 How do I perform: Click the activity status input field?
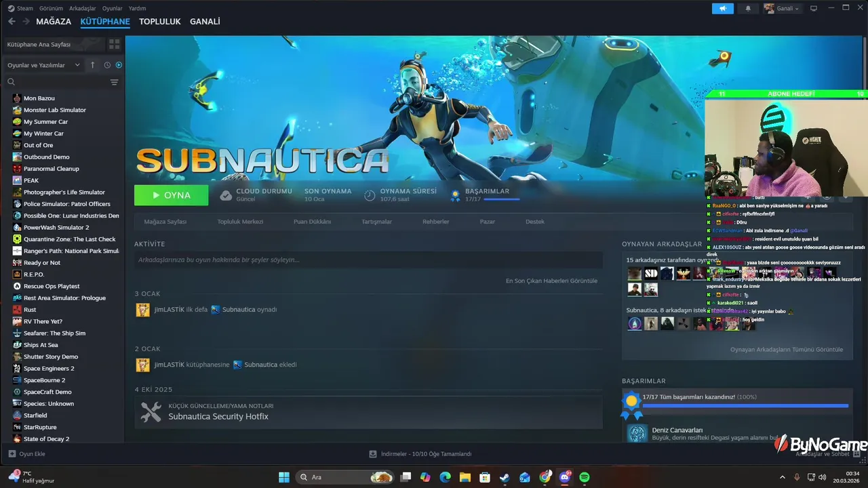tap(368, 260)
